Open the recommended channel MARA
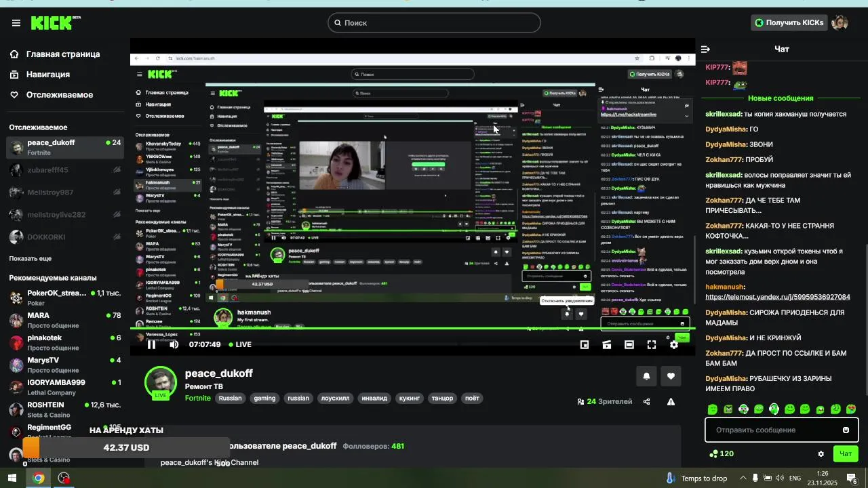868x488 pixels. click(x=65, y=321)
